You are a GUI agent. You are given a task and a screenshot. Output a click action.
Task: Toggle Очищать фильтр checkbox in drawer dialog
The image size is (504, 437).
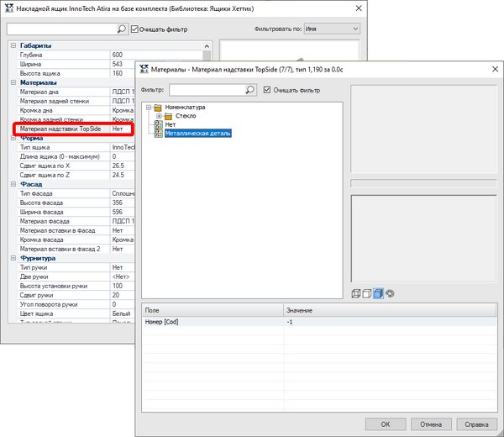[x=134, y=29]
